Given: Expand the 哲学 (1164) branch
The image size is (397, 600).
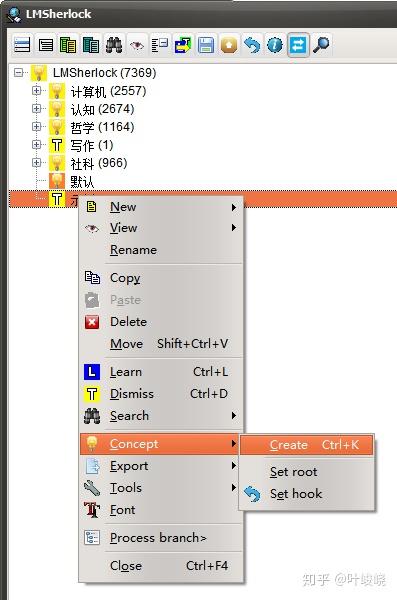Looking at the screenshot, I should [36, 126].
